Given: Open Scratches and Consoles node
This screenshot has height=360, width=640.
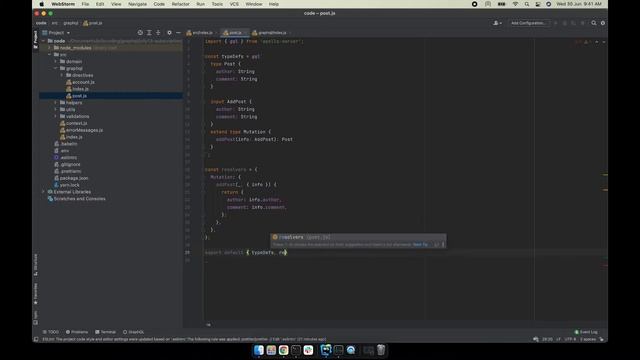Looking at the screenshot, I should (x=80, y=199).
